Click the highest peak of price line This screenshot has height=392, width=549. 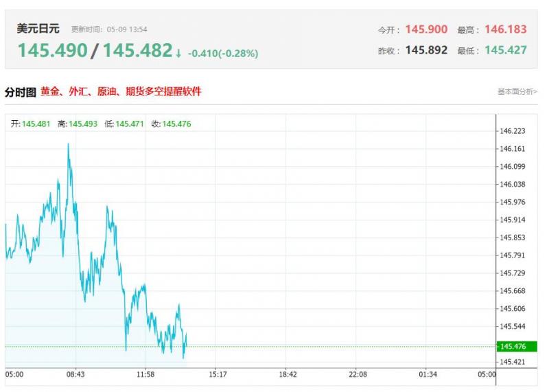tap(68, 144)
